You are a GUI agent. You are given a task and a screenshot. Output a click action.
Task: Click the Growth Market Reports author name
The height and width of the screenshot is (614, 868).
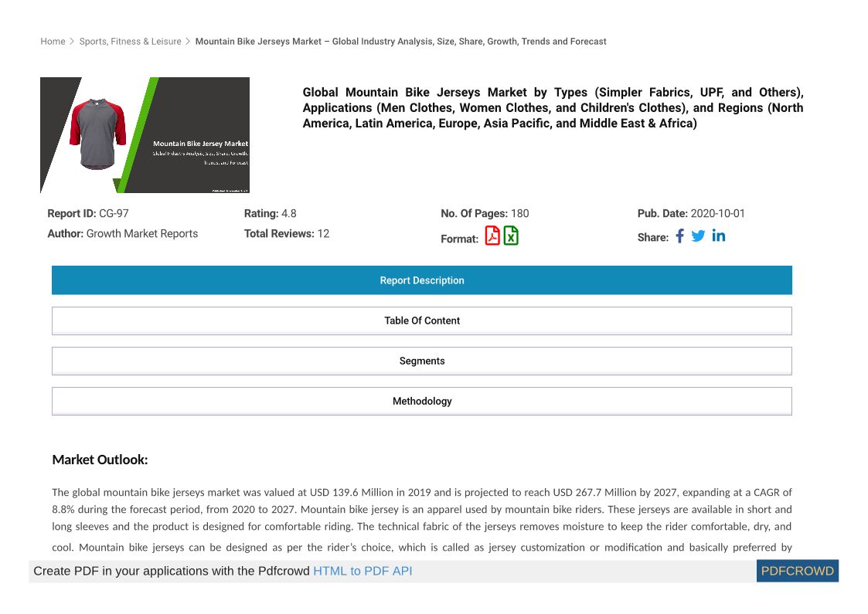(141, 233)
